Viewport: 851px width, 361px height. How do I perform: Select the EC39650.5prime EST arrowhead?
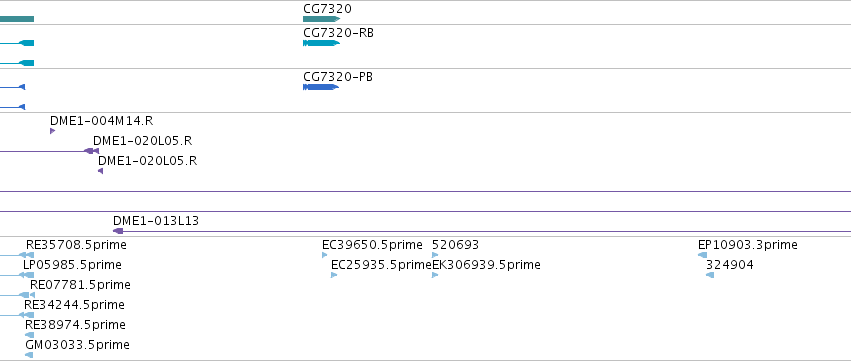point(325,255)
